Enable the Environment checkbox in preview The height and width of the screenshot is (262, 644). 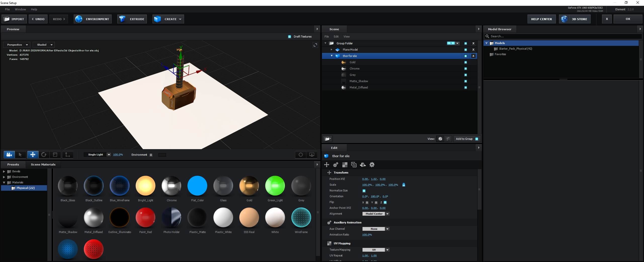[x=151, y=155]
